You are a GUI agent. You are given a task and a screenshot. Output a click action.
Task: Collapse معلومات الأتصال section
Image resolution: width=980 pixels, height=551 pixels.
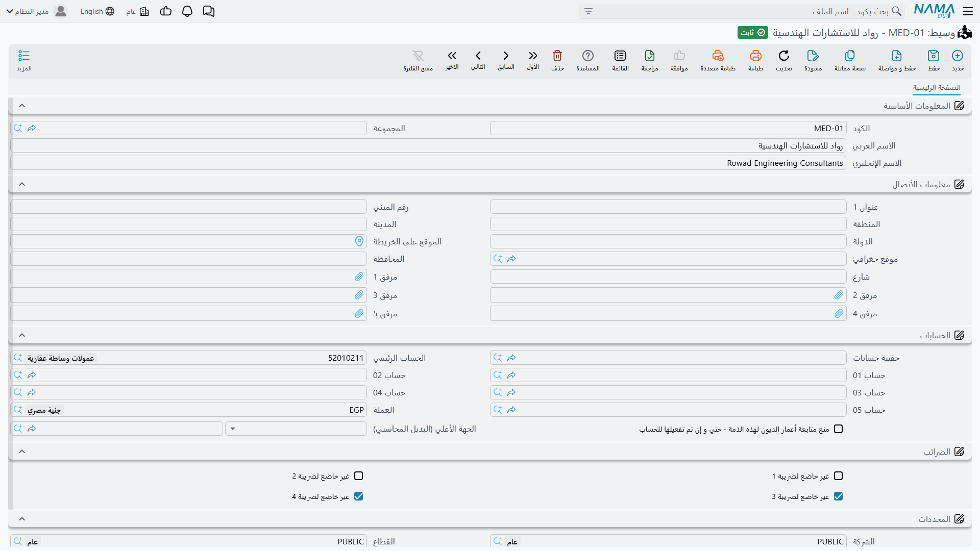22,184
